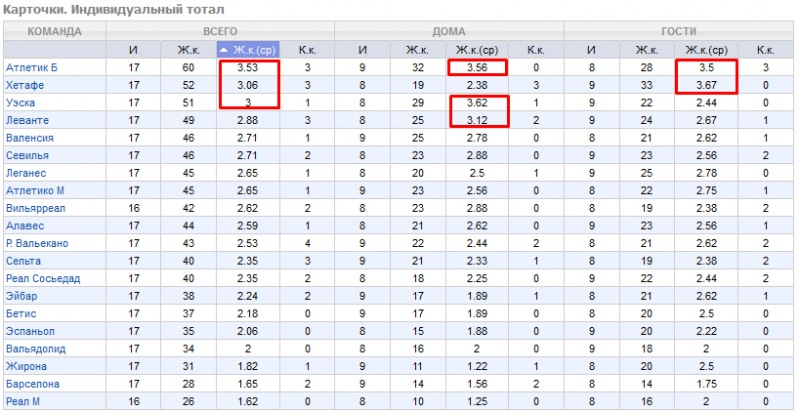The width and height of the screenshot is (800, 412).
Task: Click the ГОСТИ group header
Action: point(679,32)
